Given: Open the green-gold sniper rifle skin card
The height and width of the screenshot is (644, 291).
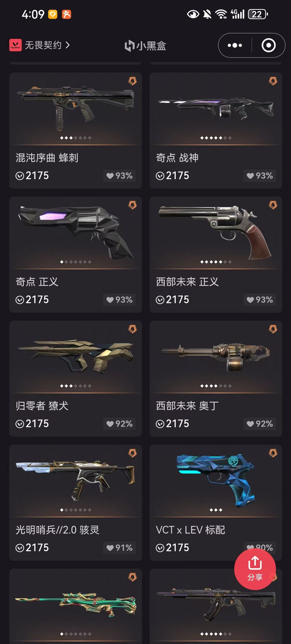Looking at the screenshot, I should pos(75,606).
